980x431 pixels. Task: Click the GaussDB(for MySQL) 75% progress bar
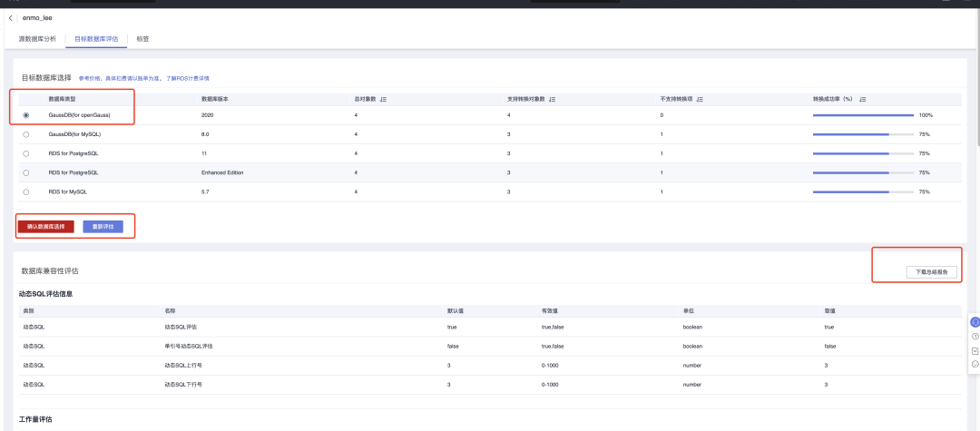pyautogui.click(x=863, y=134)
